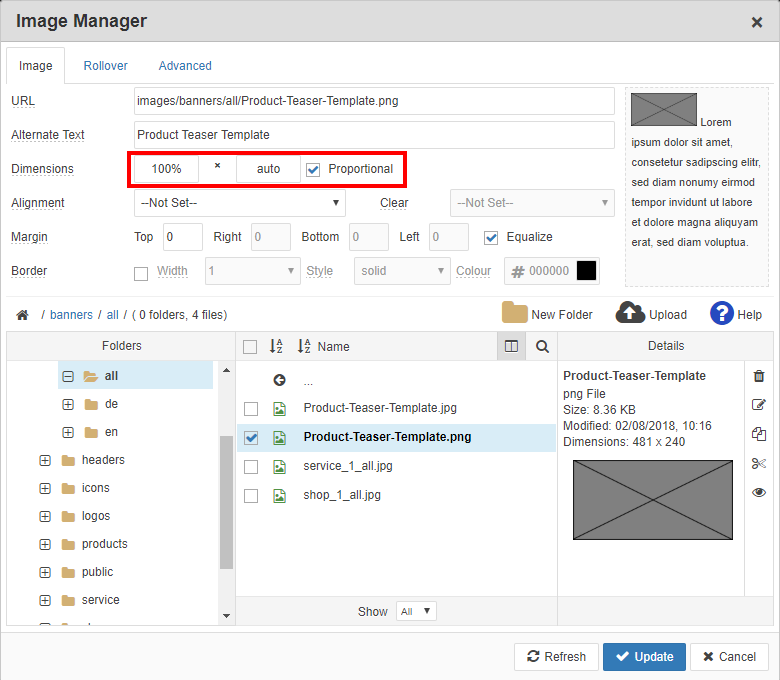This screenshot has height=680, width=780.
Task: Expand the 'icons' folder node
Action: click(x=45, y=488)
